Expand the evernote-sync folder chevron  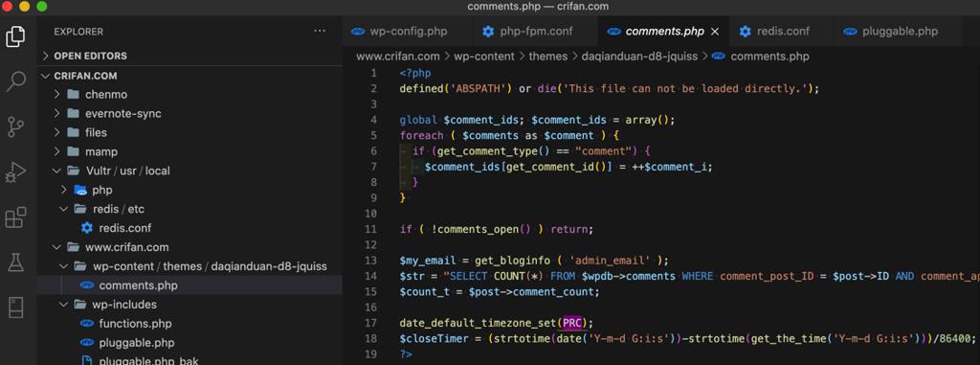click(56, 113)
